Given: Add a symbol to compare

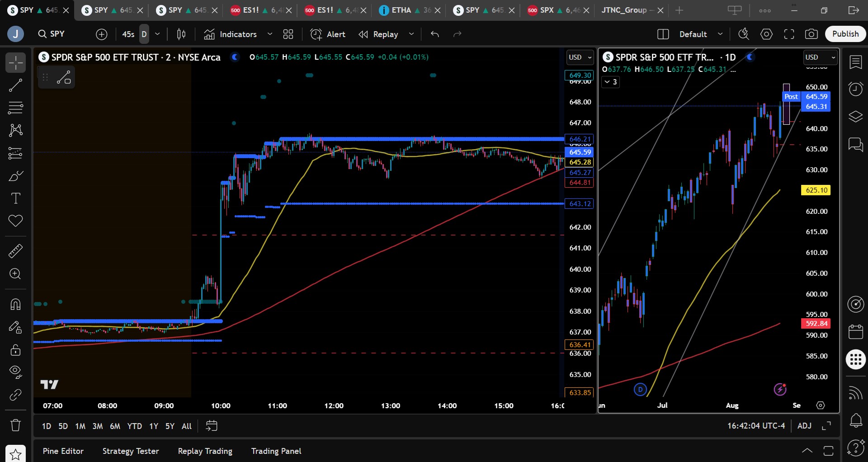Looking at the screenshot, I should (x=102, y=34).
